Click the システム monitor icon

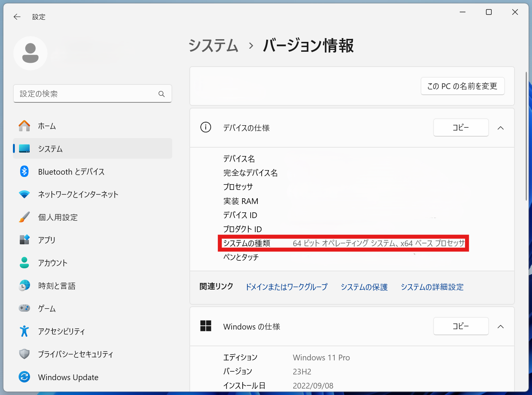click(x=24, y=149)
